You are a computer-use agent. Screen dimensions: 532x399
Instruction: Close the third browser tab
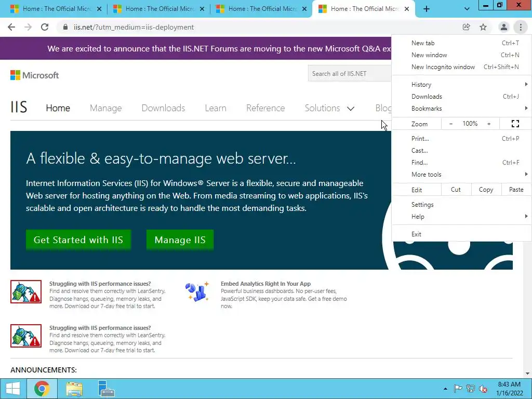coord(304,9)
